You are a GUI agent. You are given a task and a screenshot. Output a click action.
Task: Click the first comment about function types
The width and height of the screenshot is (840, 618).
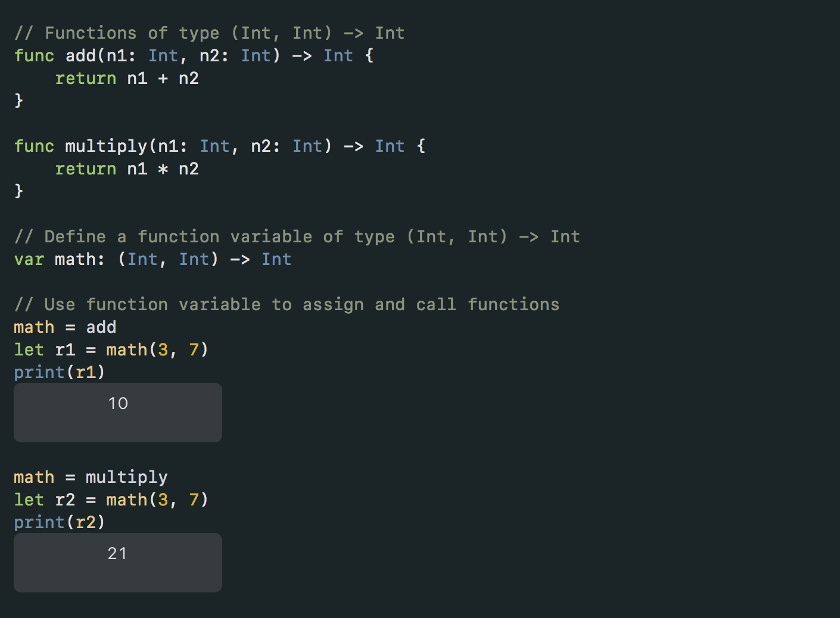210,33
